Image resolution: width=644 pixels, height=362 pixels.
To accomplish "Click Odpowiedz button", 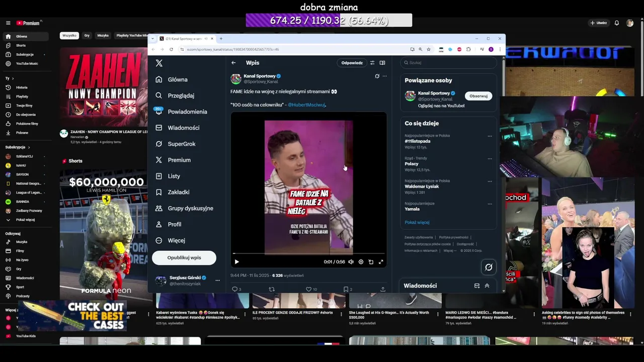I will (352, 63).
